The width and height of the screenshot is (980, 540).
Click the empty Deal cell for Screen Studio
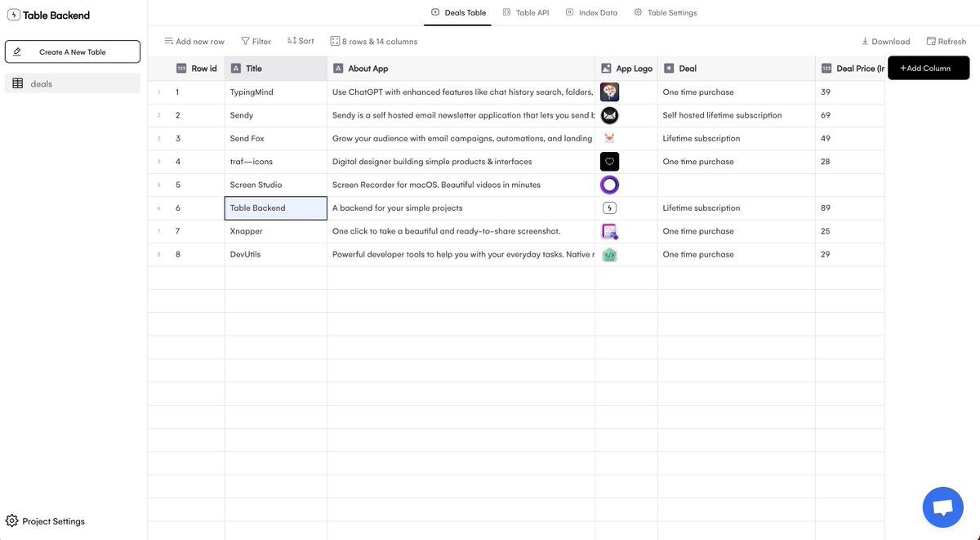pos(737,185)
